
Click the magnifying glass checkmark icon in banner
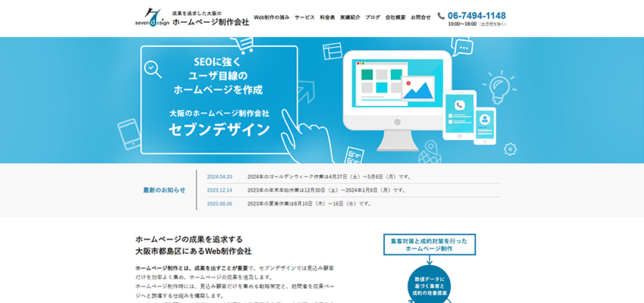(x=153, y=69)
